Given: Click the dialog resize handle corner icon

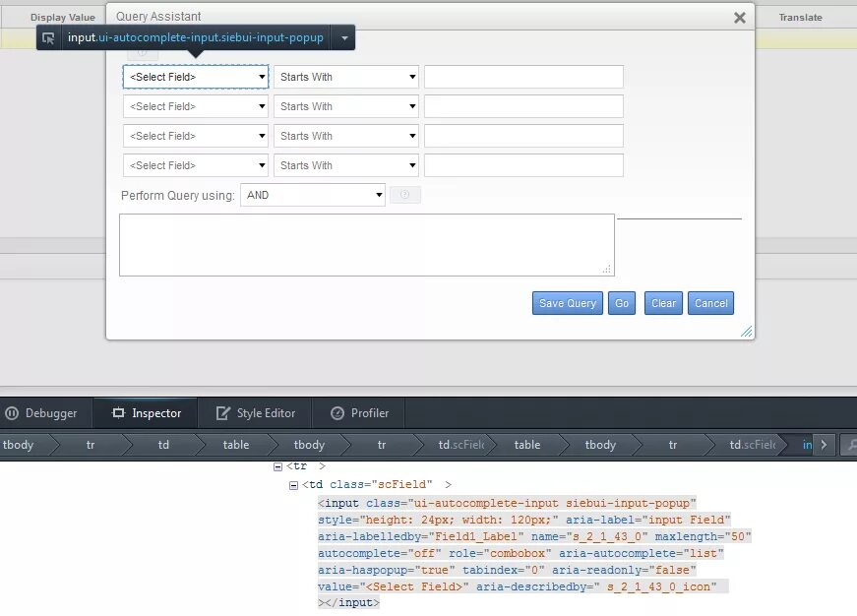Looking at the screenshot, I should click(746, 332).
